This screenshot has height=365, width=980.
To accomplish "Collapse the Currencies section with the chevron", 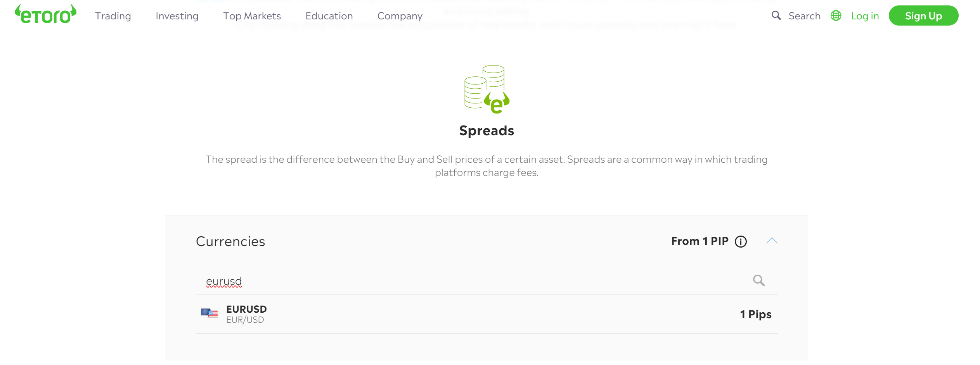I will point(772,241).
